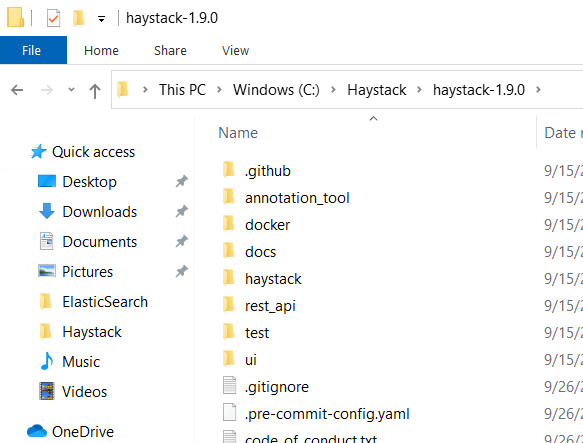The image size is (583, 443).
Task: Switch to the View ribbon tab
Action: coord(235,51)
